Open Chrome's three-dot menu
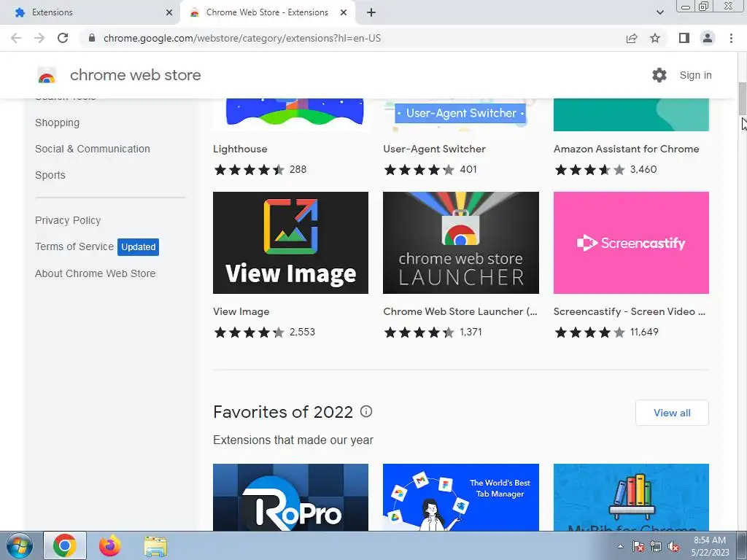Viewport: 747px width, 560px height. [x=731, y=38]
